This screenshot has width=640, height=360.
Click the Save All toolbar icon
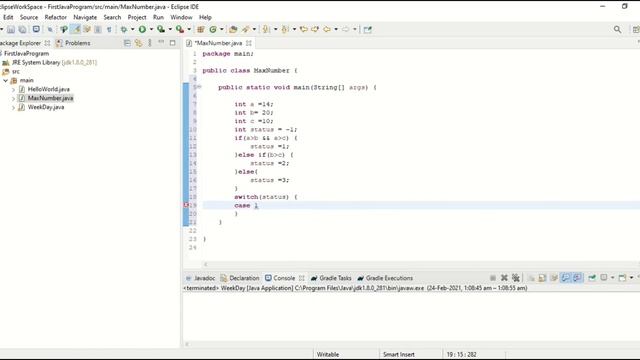[x=22, y=29]
